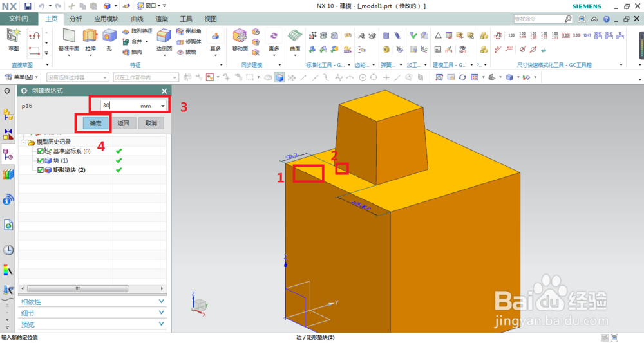Open the Constraint Navigator sidebar icon
Viewport: 644px width, 343px height.
click(8, 134)
